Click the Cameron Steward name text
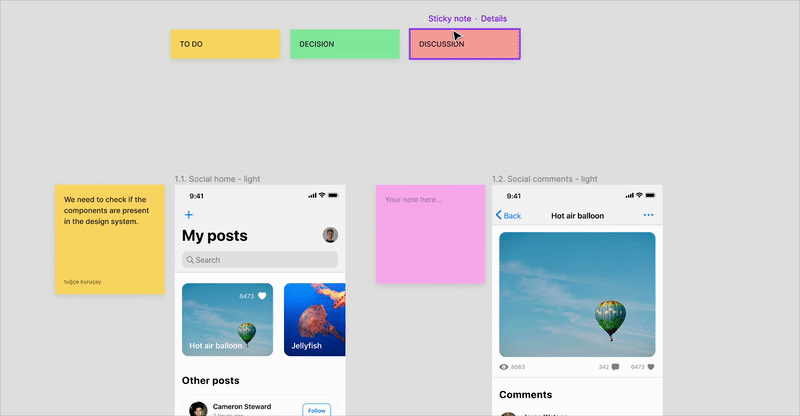The height and width of the screenshot is (416, 800). pos(242,406)
